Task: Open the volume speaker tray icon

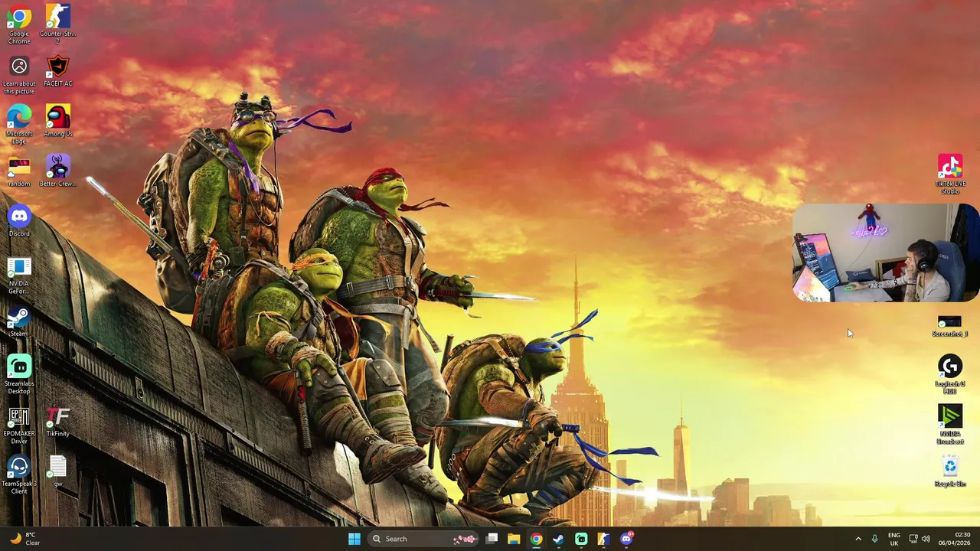Action: [x=926, y=539]
